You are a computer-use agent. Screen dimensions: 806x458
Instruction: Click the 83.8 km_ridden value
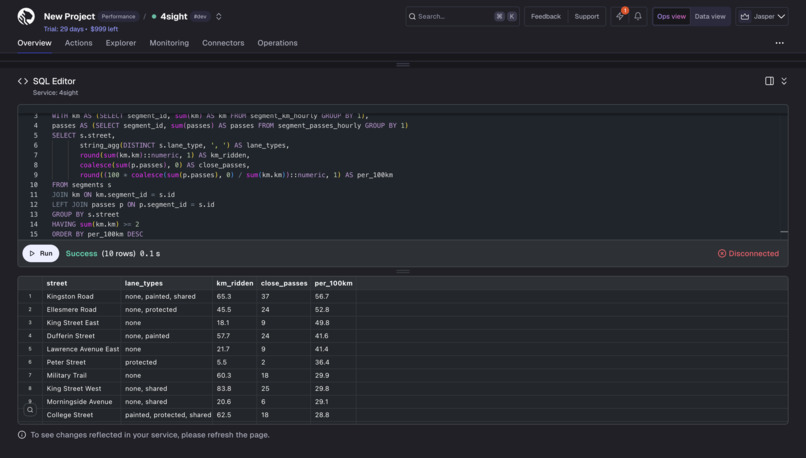coord(224,389)
